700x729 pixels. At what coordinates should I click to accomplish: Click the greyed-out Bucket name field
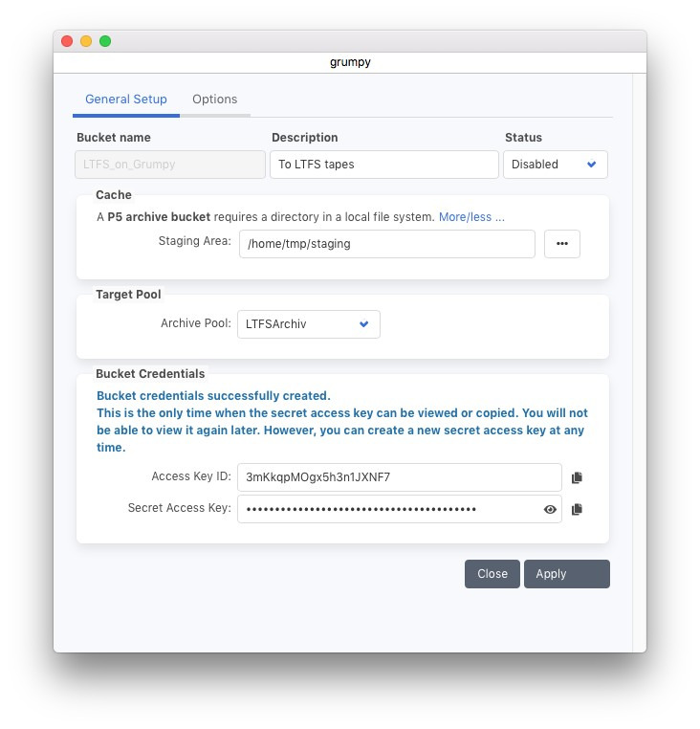170,165
